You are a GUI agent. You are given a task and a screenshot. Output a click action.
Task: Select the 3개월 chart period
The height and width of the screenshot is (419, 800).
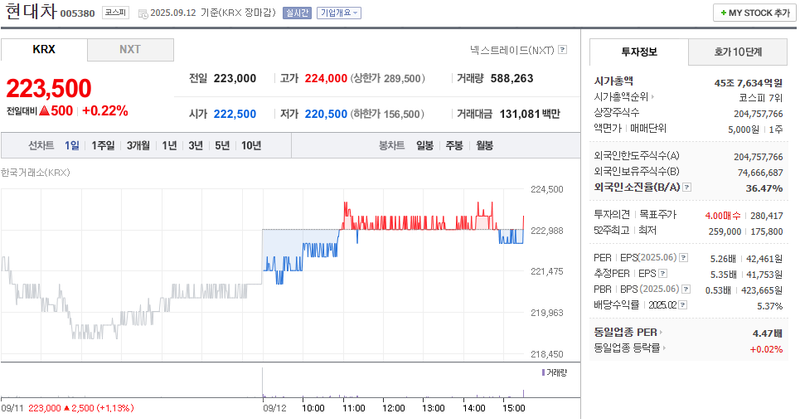click(138, 145)
